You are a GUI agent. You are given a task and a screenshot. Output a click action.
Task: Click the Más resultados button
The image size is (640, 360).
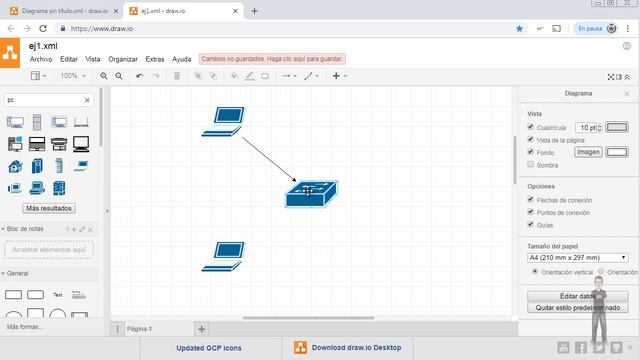pyautogui.click(x=49, y=208)
